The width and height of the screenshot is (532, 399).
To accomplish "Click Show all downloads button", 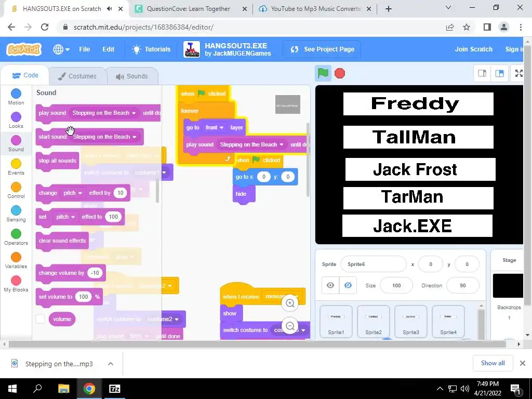I will coord(493,363).
